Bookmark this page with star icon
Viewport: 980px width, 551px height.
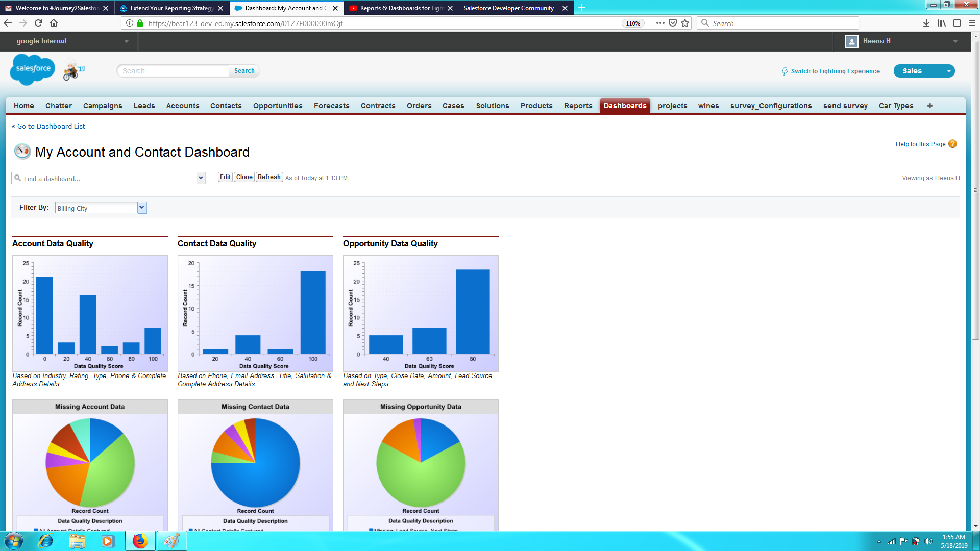[x=685, y=23]
